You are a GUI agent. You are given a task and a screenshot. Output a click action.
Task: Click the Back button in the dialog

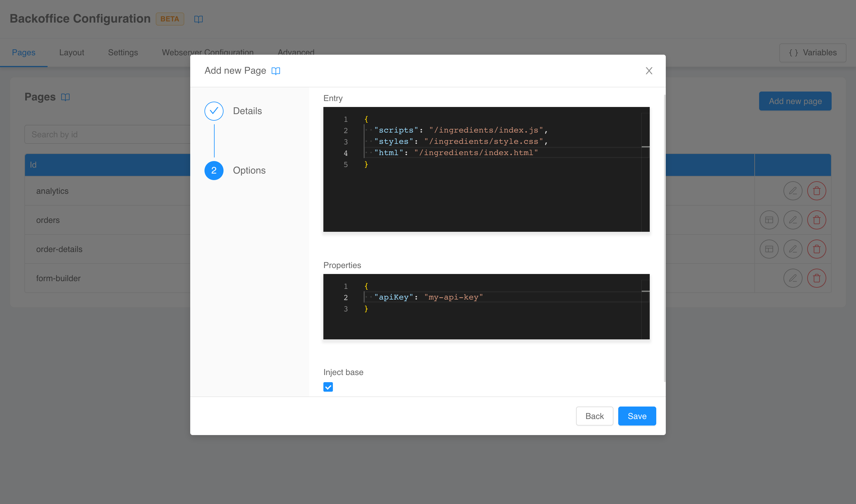coord(594,416)
